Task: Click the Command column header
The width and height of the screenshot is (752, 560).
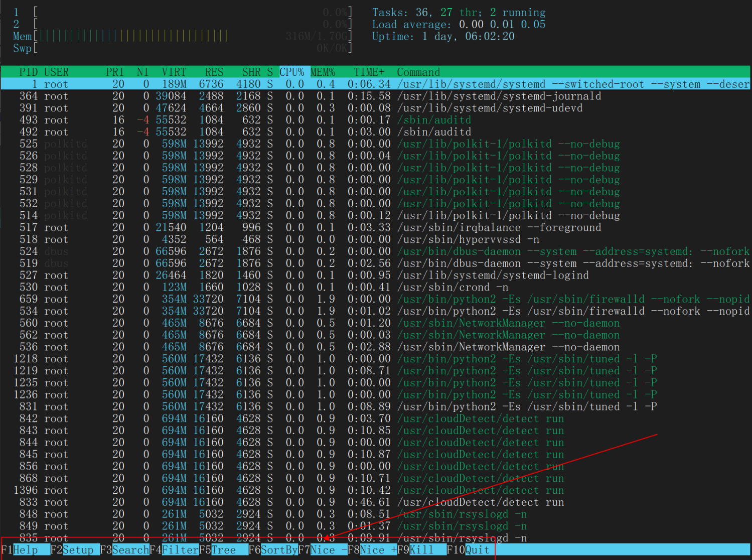Action: tap(418, 72)
